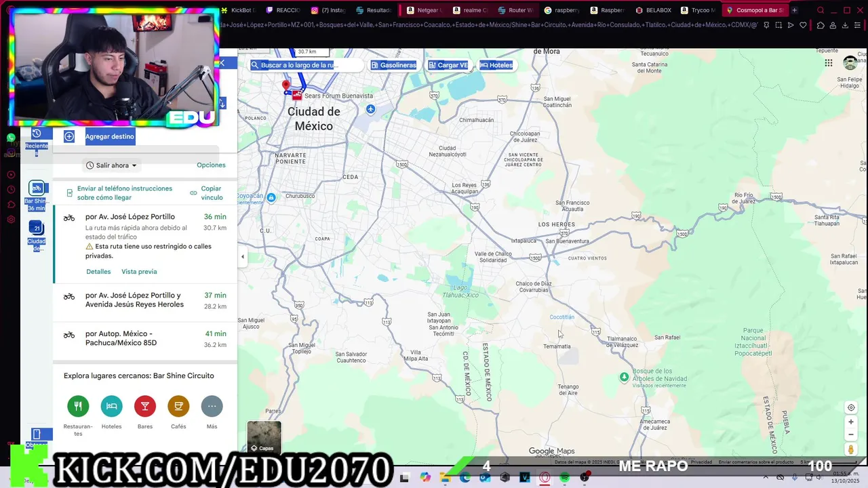Screen dimensions: 868x488
Task: Open WhatsApp in the browser sidebar
Action: (x=11, y=138)
